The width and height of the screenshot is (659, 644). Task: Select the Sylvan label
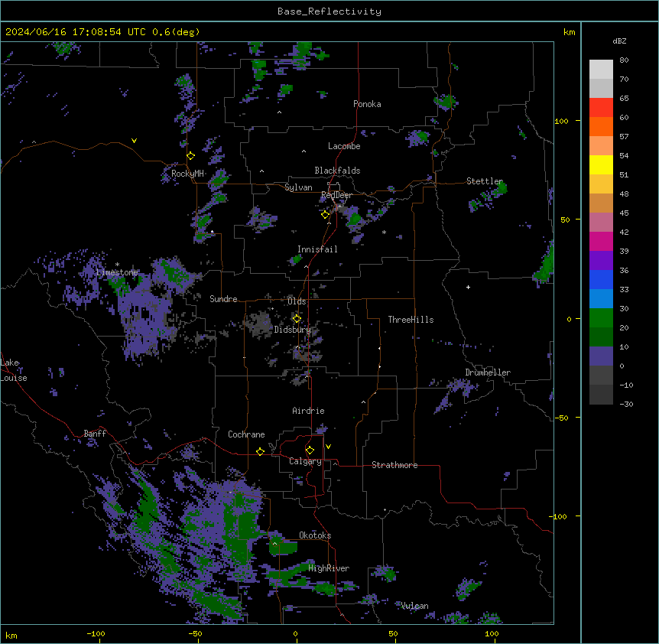pyautogui.click(x=298, y=187)
